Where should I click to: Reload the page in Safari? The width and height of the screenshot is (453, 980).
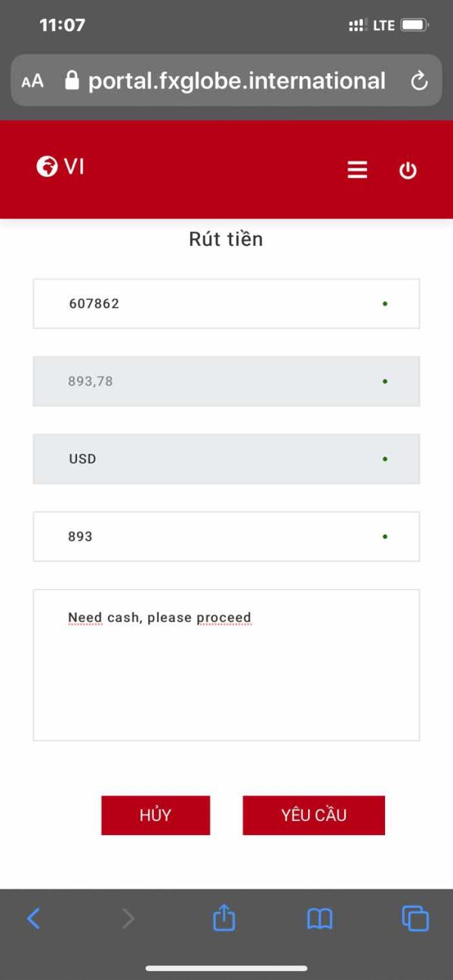click(x=419, y=81)
